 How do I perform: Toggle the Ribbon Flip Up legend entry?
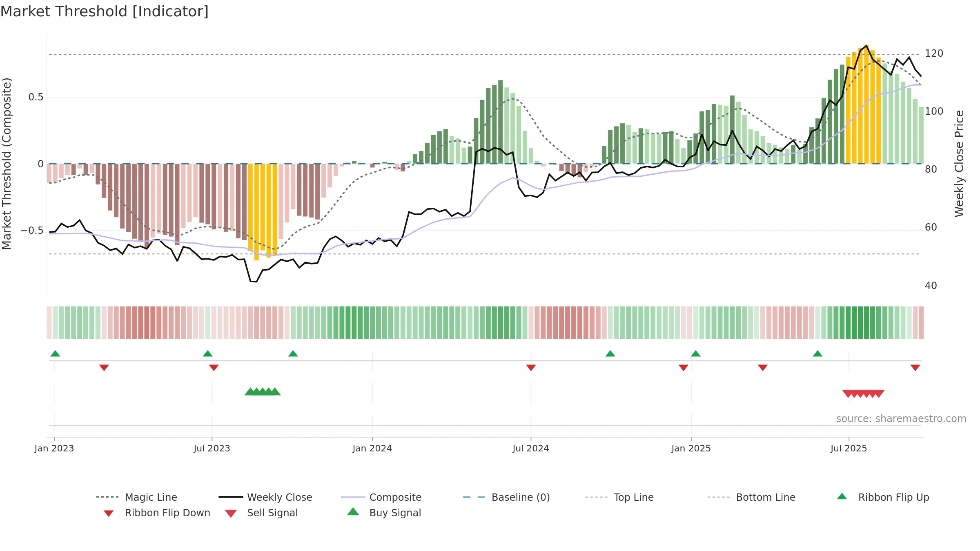click(x=883, y=497)
